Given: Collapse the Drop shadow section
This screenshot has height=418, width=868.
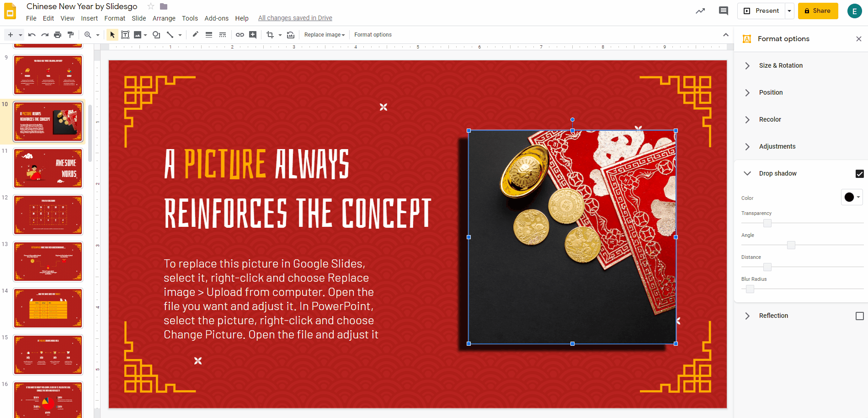Looking at the screenshot, I should point(747,173).
